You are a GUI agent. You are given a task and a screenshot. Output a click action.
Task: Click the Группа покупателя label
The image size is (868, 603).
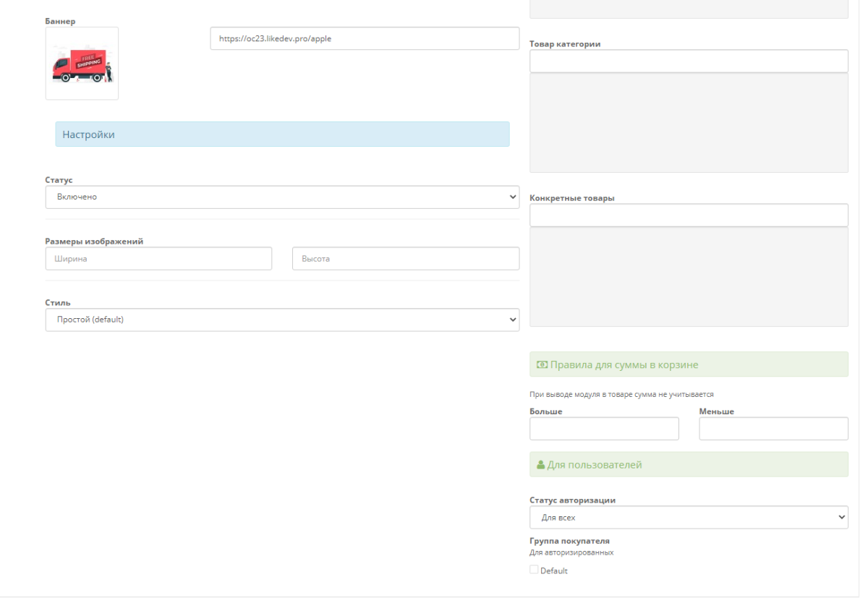(570, 541)
